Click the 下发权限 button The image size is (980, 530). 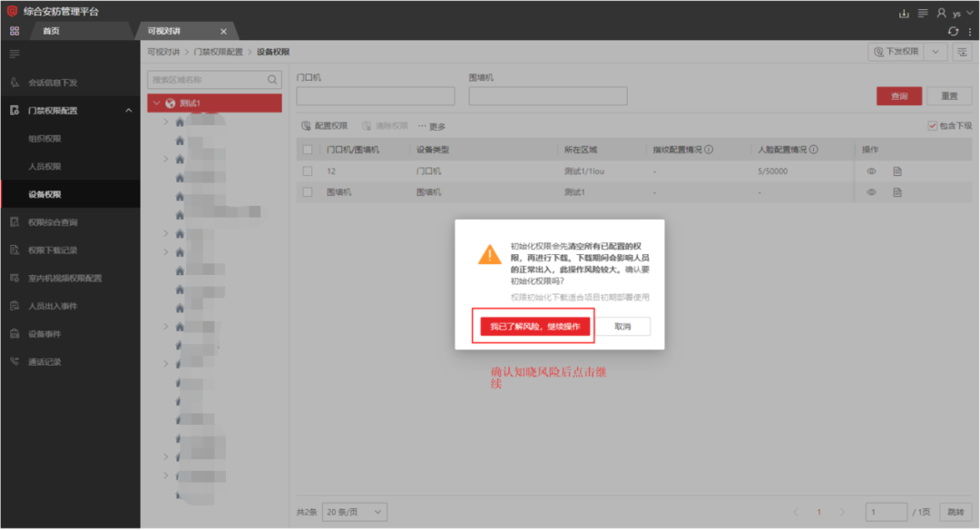pyautogui.click(x=897, y=52)
